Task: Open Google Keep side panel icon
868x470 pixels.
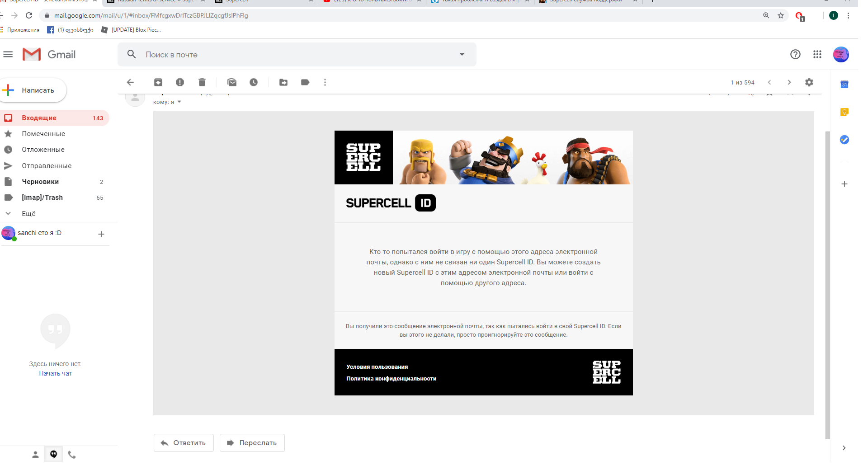Action: pos(844,112)
